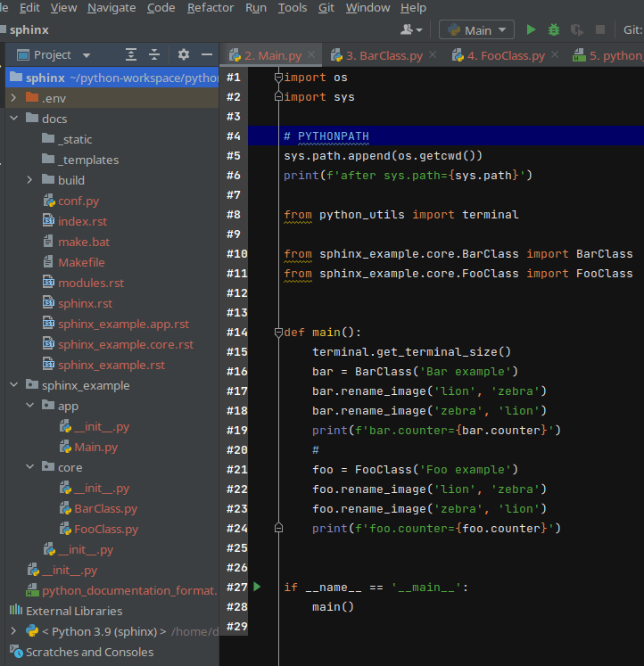The width and height of the screenshot is (644, 666).
Task: Click conf.py file icon
Action: tap(49, 201)
